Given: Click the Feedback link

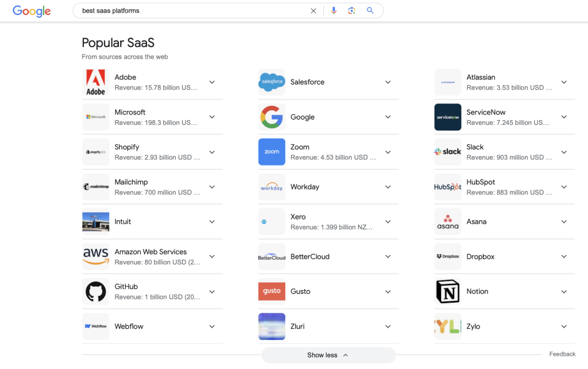Looking at the screenshot, I should tap(562, 354).
